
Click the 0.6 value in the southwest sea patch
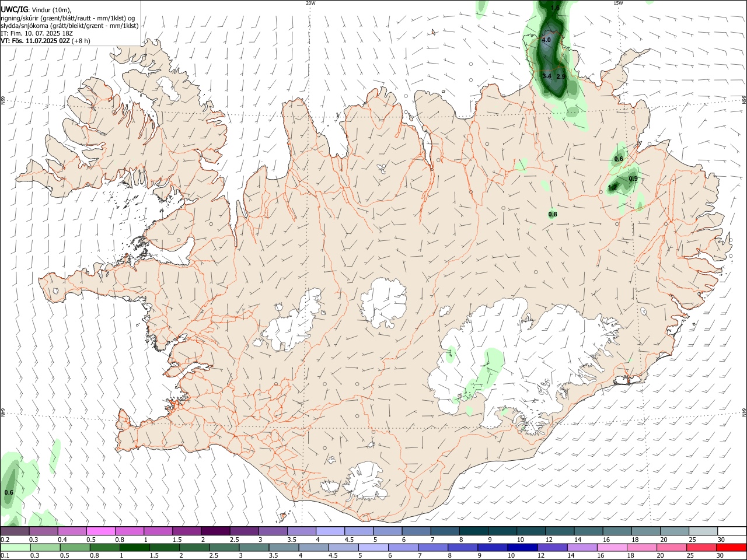(x=9, y=493)
